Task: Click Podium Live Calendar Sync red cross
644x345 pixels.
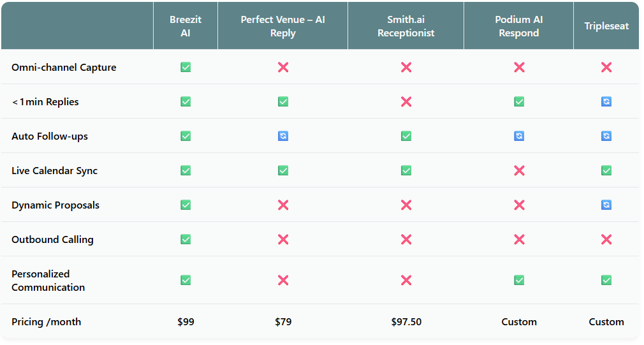Action: click(x=519, y=170)
